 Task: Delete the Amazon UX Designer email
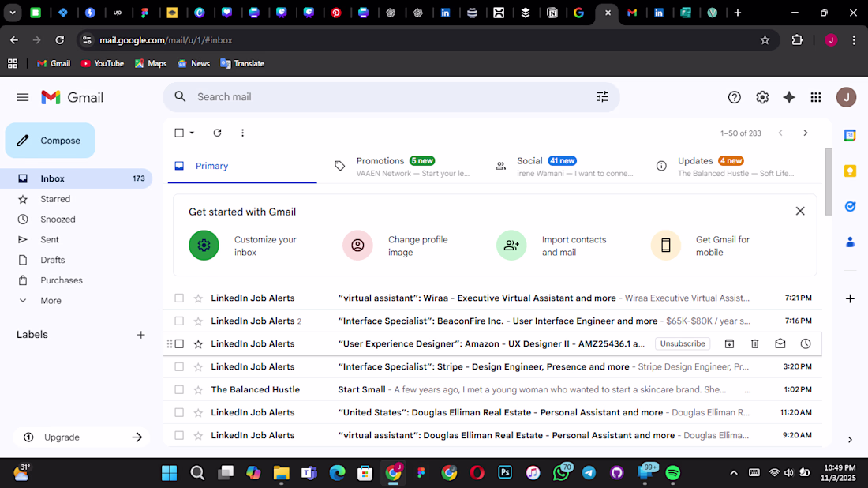coord(754,344)
